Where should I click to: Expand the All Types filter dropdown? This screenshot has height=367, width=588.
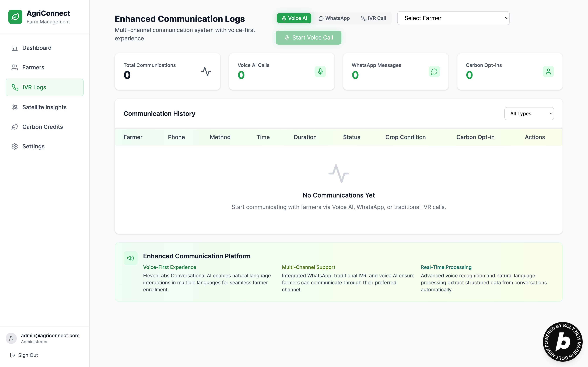coord(529,114)
